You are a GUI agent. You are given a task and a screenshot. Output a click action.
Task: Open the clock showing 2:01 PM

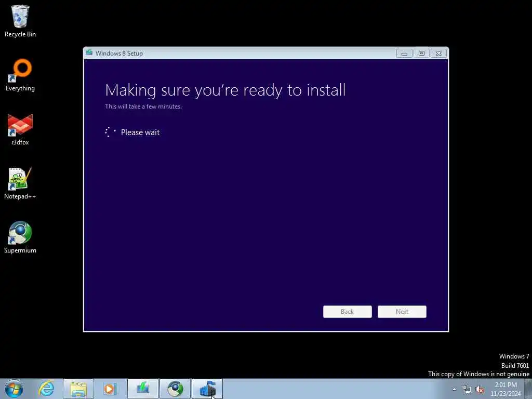tap(506, 389)
